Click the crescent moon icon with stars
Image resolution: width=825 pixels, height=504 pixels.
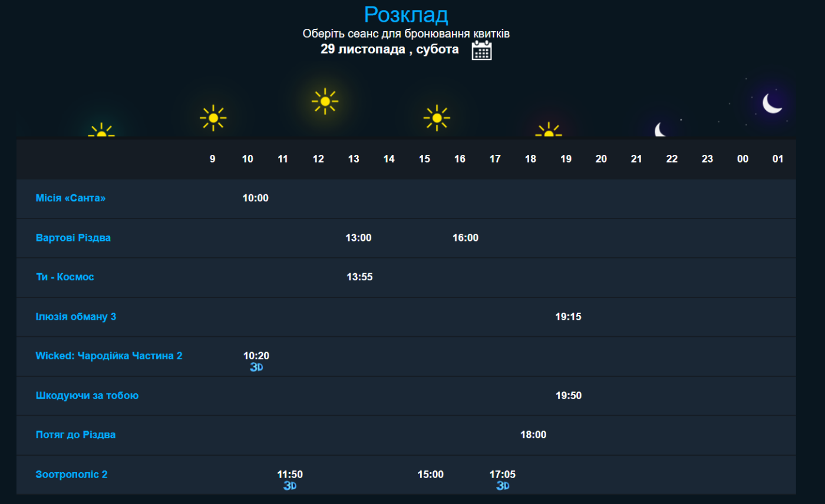[772, 103]
